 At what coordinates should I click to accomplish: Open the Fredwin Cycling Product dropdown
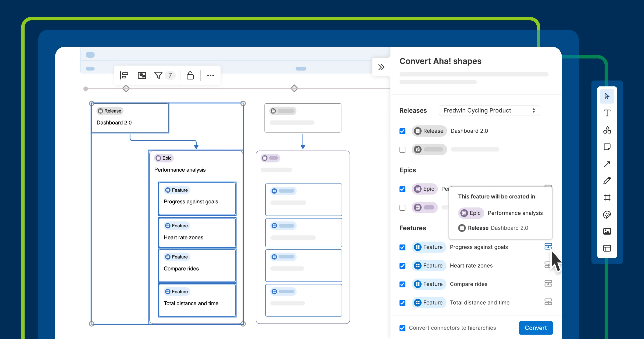pyautogui.click(x=489, y=111)
